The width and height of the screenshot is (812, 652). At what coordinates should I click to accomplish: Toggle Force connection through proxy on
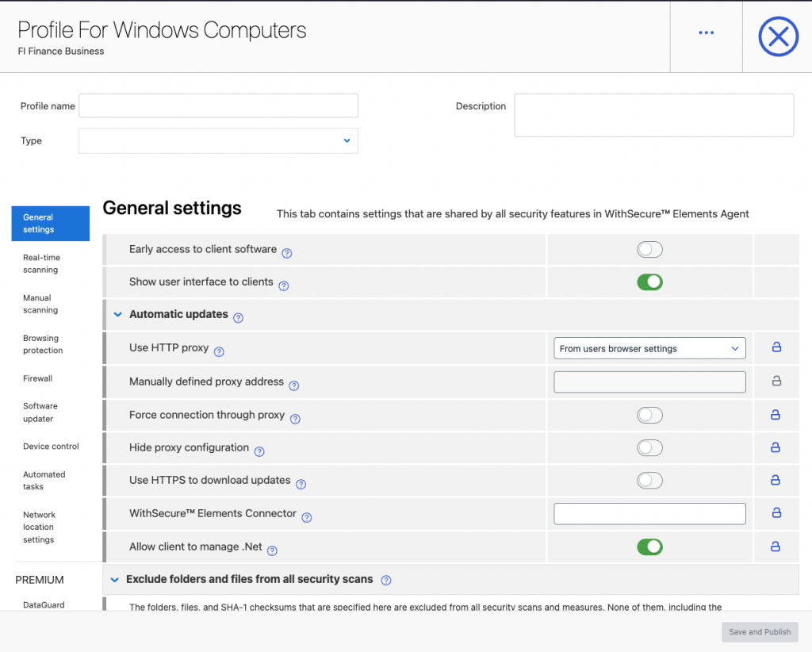pyautogui.click(x=649, y=416)
